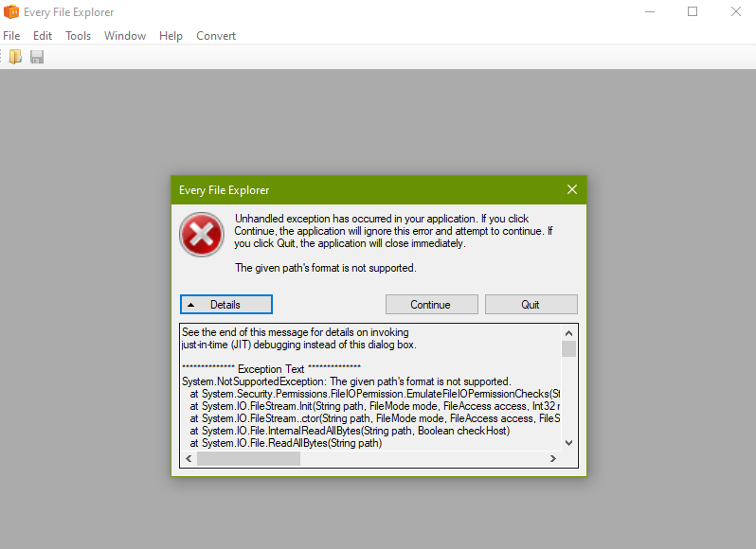The height and width of the screenshot is (549, 756).
Task: Open the Window menu
Action: [125, 36]
